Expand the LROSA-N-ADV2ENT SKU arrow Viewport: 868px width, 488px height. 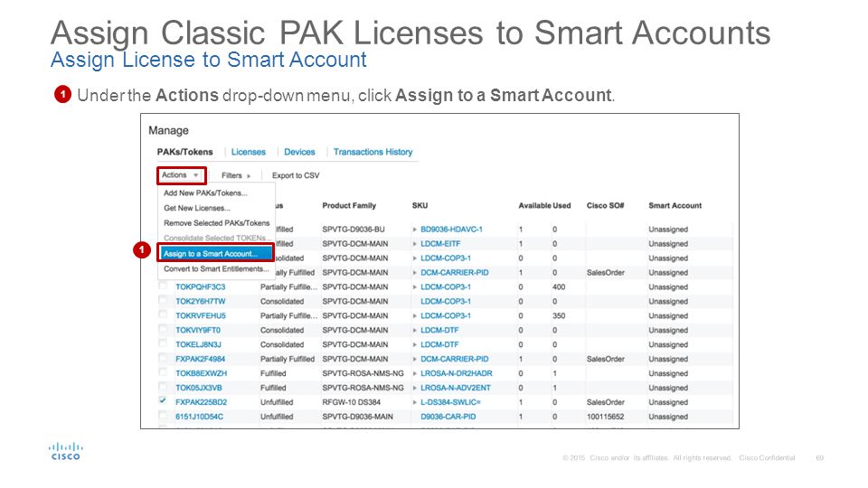[x=415, y=388]
